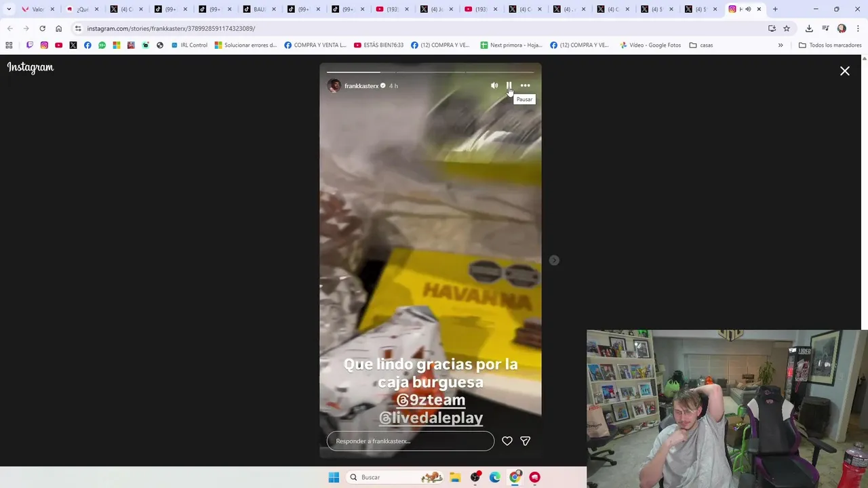Open the 'ESTÁS BIEN?6:33' bookmark
The height and width of the screenshot is (488, 868).
(x=378, y=45)
